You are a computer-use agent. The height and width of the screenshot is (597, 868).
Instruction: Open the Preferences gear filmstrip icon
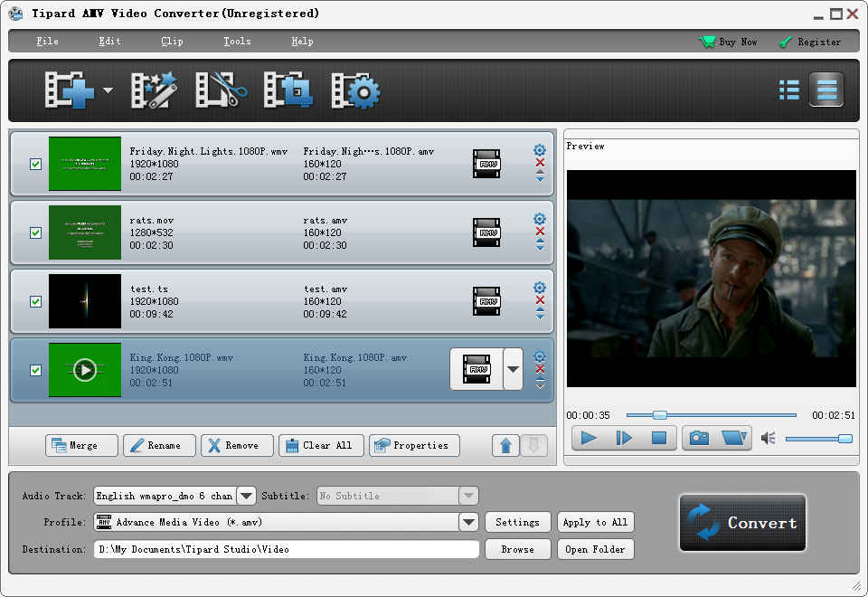pos(355,90)
